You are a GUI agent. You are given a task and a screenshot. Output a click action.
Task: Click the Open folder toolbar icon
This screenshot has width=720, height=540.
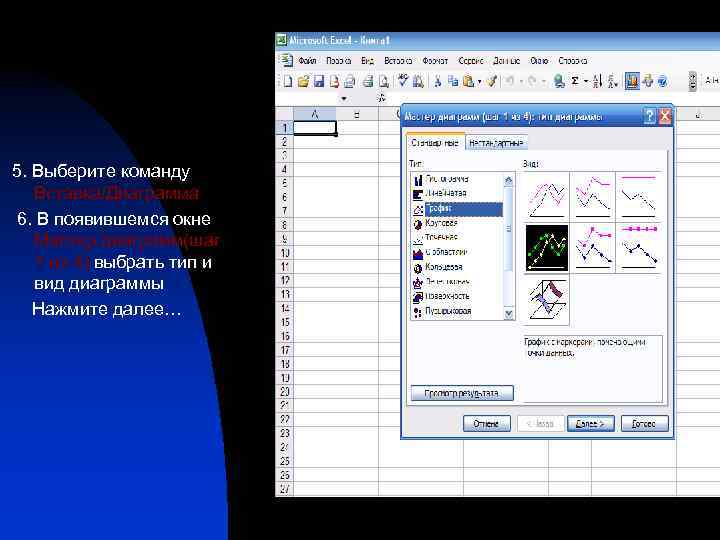[303, 81]
